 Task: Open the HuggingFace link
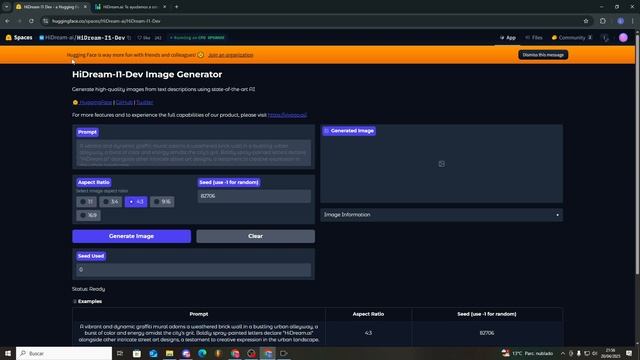[x=96, y=102]
